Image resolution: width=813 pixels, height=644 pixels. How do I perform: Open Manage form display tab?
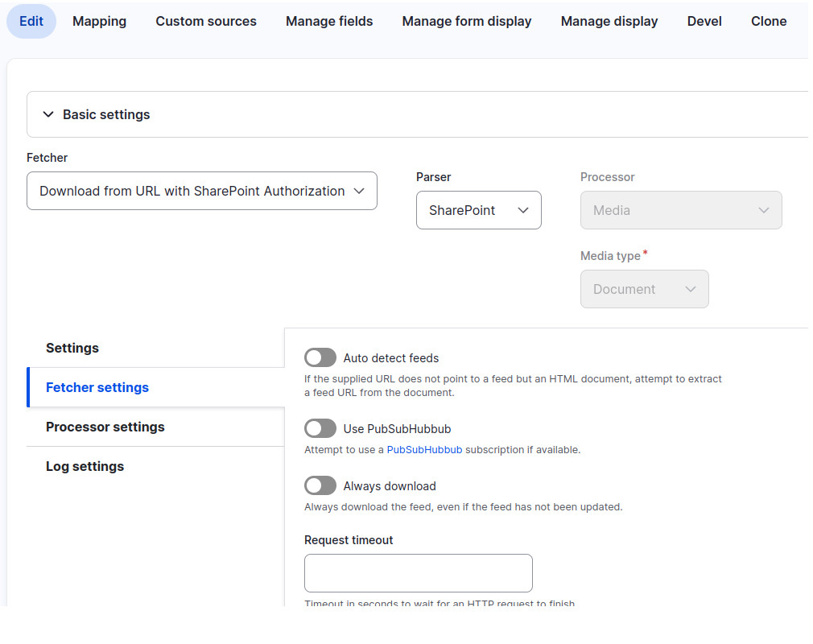coord(467,22)
